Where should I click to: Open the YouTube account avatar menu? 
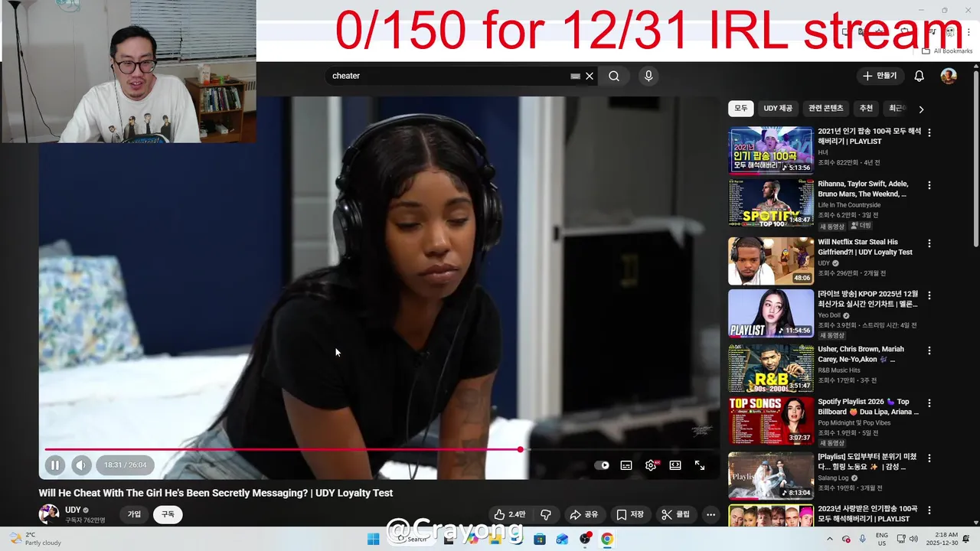tap(949, 76)
